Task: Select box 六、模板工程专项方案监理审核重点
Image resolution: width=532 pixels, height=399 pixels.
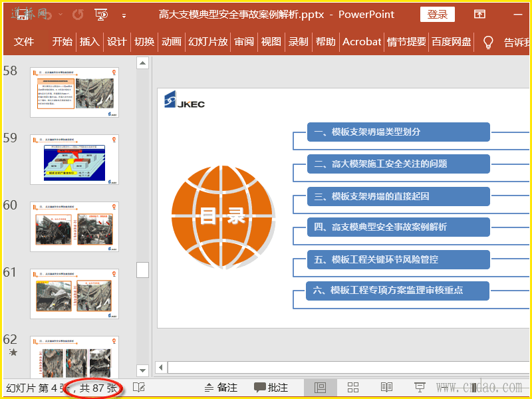Action: tap(398, 291)
